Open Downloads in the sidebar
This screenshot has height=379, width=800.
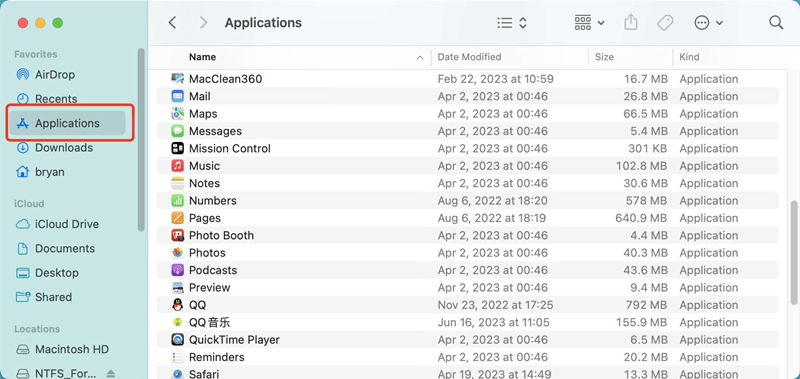coord(67,148)
